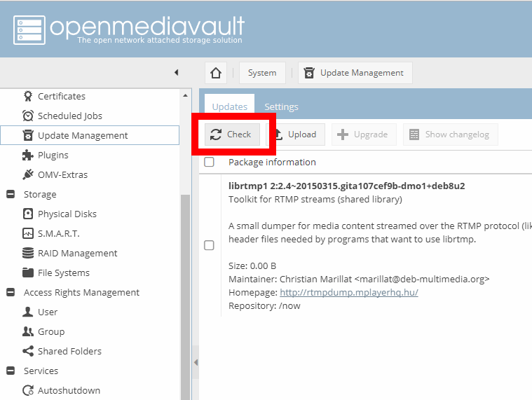The image size is (532, 400).
Task: Click the Upload button
Action: coord(296,135)
